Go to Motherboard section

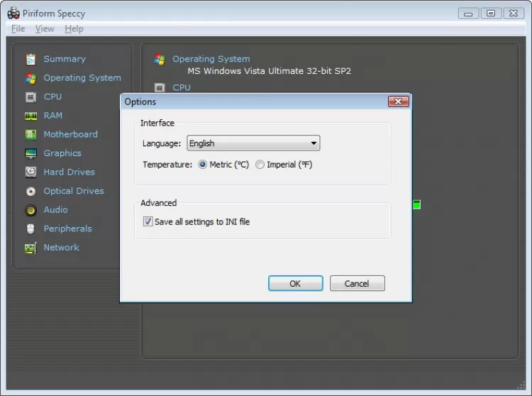(70, 134)
